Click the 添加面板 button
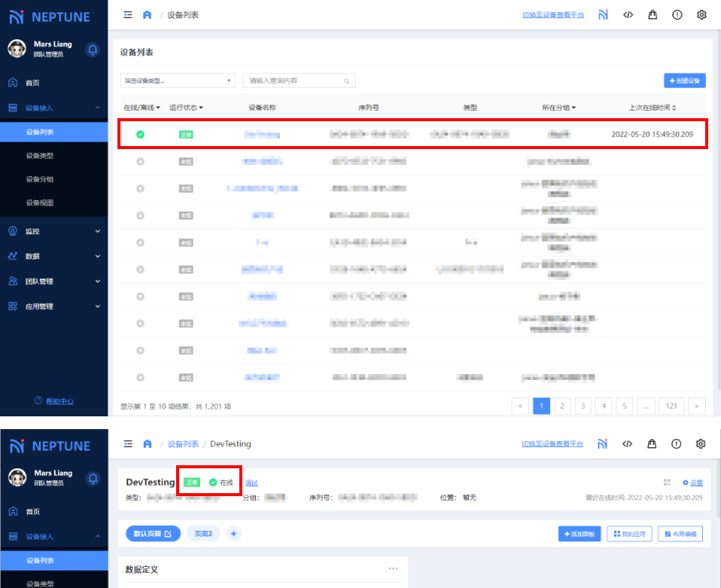 (x=580, y=534)
